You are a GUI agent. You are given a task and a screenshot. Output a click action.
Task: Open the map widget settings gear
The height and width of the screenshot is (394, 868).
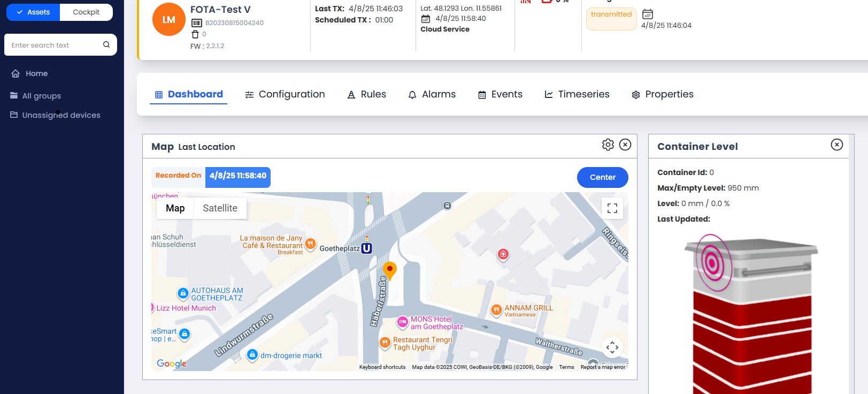coord(608,145)
